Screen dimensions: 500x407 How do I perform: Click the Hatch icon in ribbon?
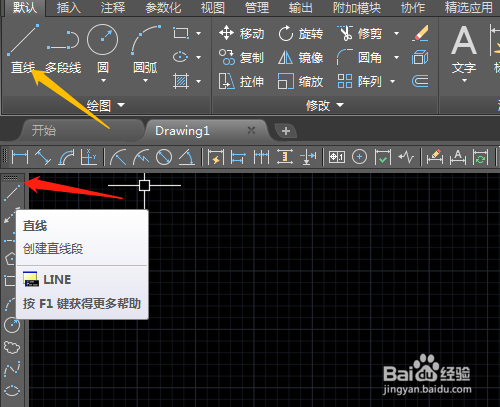point(181,81)
